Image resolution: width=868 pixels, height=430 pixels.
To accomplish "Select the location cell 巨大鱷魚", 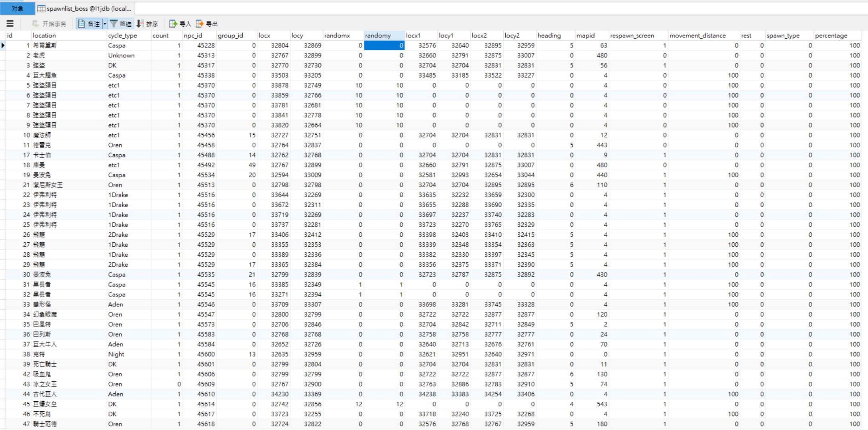I will (69, 75).
